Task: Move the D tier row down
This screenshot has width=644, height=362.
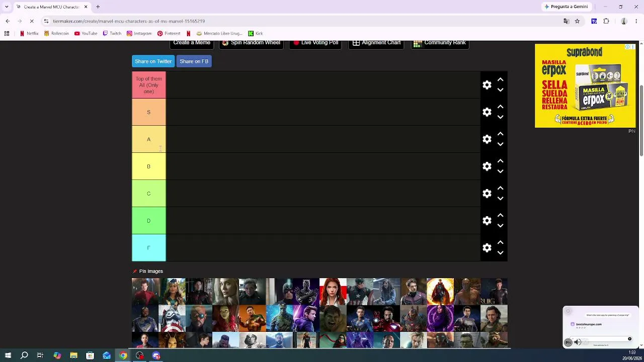Action: [500, 226]
